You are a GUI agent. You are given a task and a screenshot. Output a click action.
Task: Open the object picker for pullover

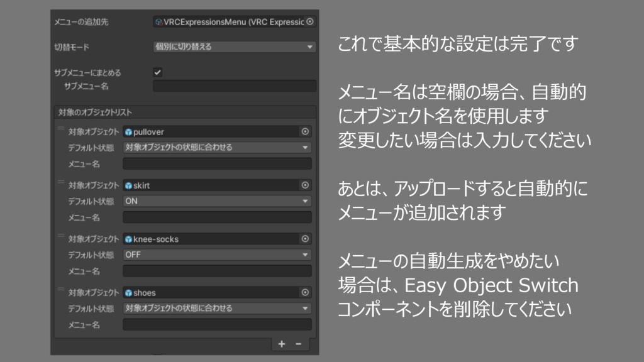304,132
